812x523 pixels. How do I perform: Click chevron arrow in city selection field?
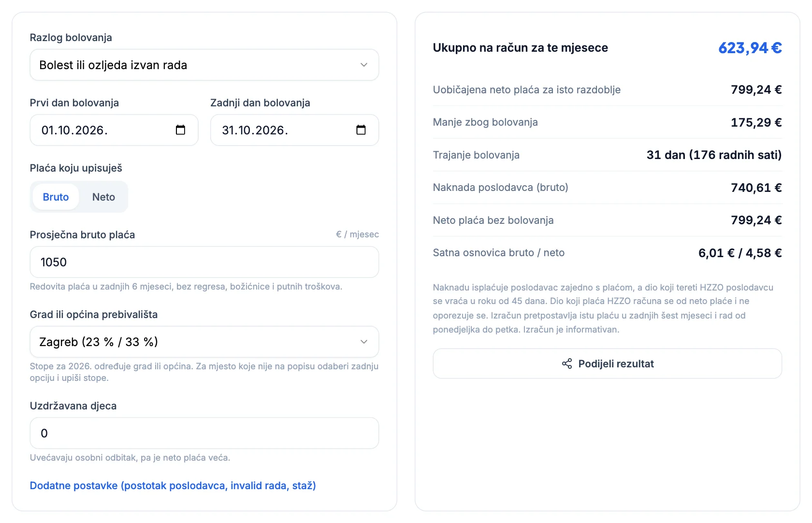click(x=364, y=342)
